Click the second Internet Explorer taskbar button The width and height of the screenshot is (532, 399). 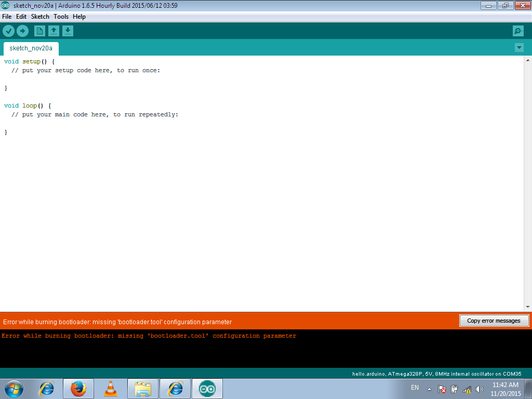point(175,389)
